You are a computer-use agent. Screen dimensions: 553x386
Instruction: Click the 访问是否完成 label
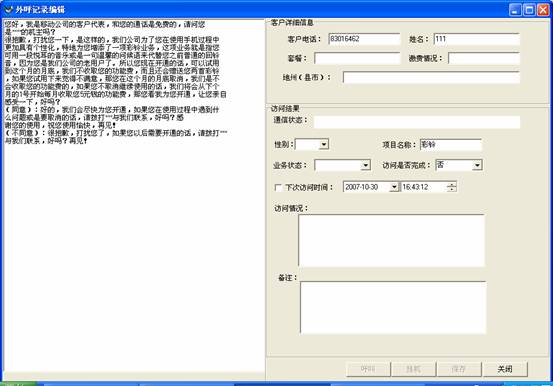tap(406, 165)
